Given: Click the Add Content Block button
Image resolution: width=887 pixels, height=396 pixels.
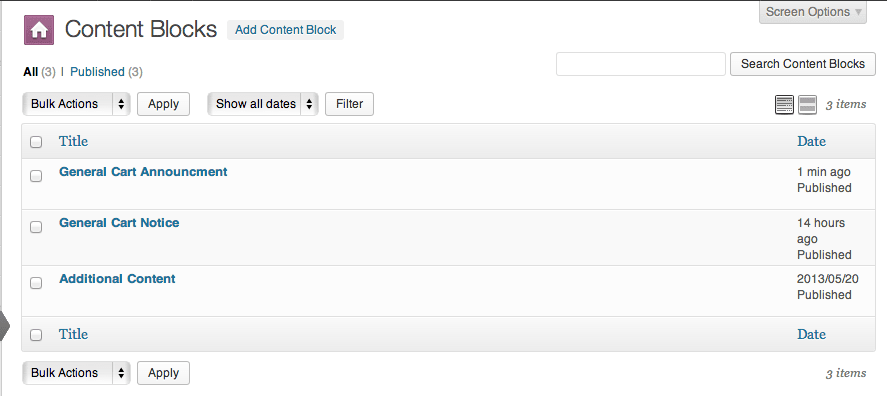Looking at the screenshot, I should (x=286, y=30).
